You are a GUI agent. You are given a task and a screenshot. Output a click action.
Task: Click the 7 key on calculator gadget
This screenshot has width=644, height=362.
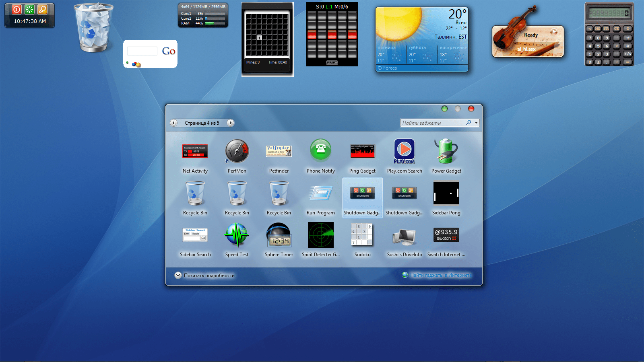point(590,38)
